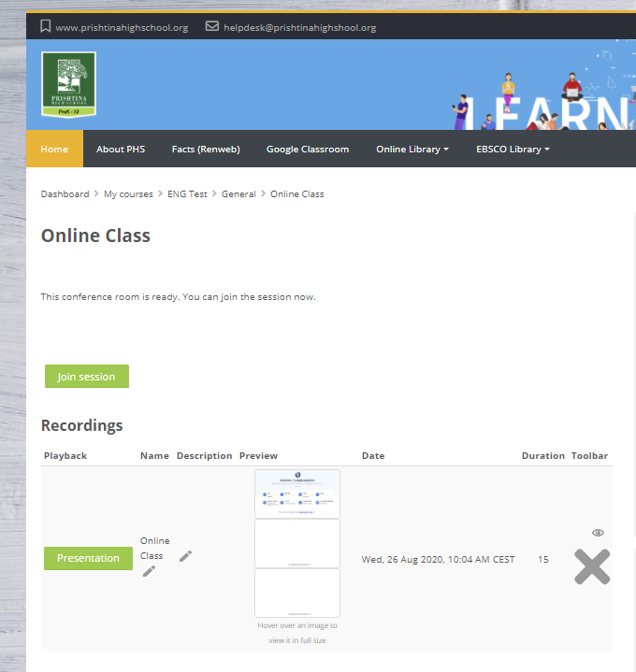Click the Duration column header
636x672 pixels.
(542, 455)
